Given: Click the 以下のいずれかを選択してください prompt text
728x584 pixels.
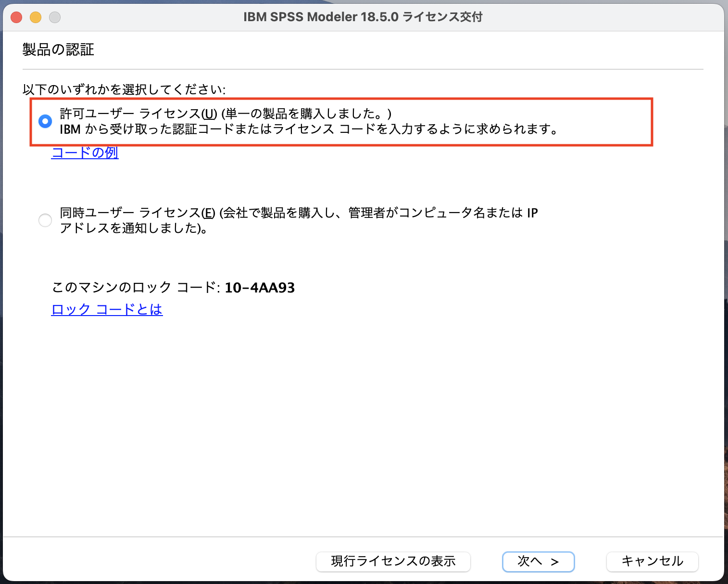Looking at the screenshot, I should 124,89.
